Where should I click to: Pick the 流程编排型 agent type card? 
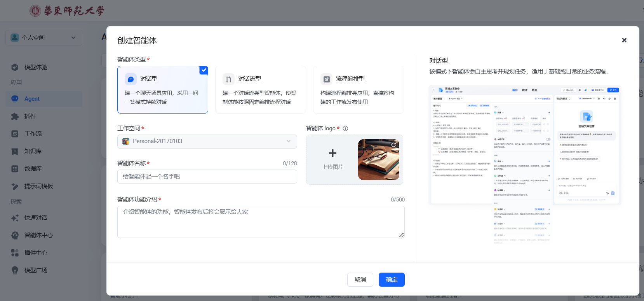[x=358, y=90]
